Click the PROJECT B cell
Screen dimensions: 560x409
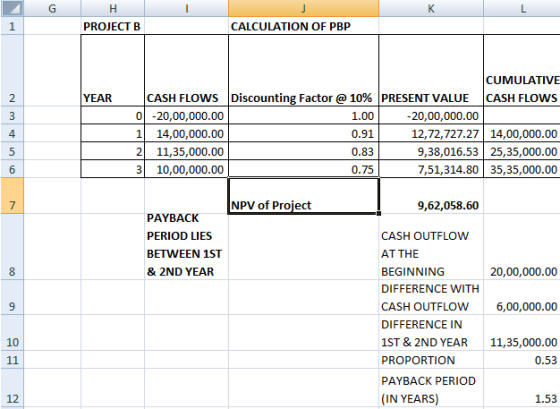point(113,26)
